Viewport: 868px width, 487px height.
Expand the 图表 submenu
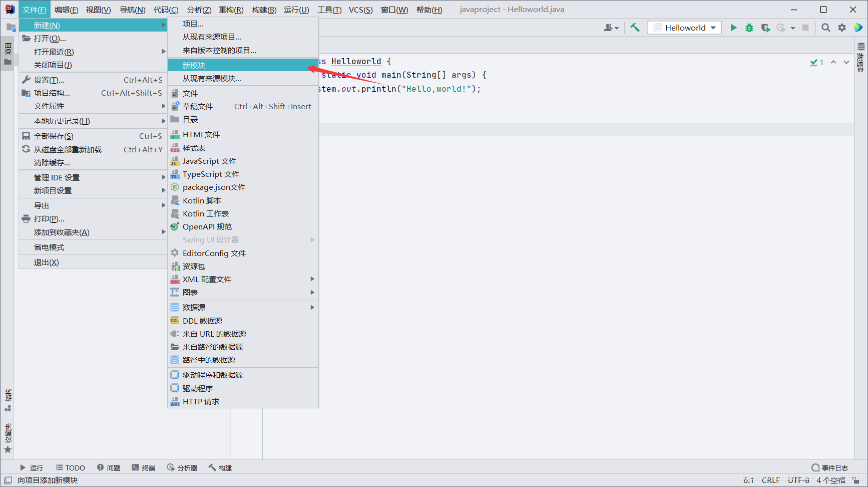point(243,292)
